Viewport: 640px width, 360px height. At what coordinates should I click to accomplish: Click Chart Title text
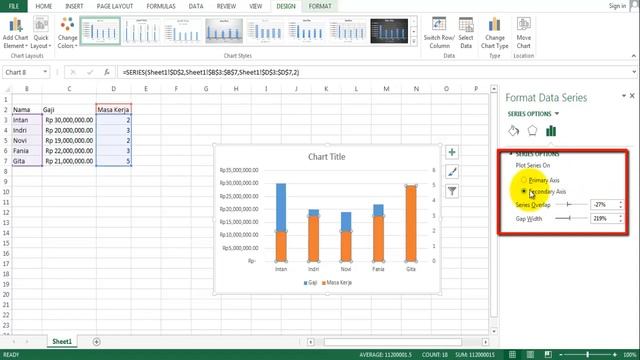click(x=327, y=157)
